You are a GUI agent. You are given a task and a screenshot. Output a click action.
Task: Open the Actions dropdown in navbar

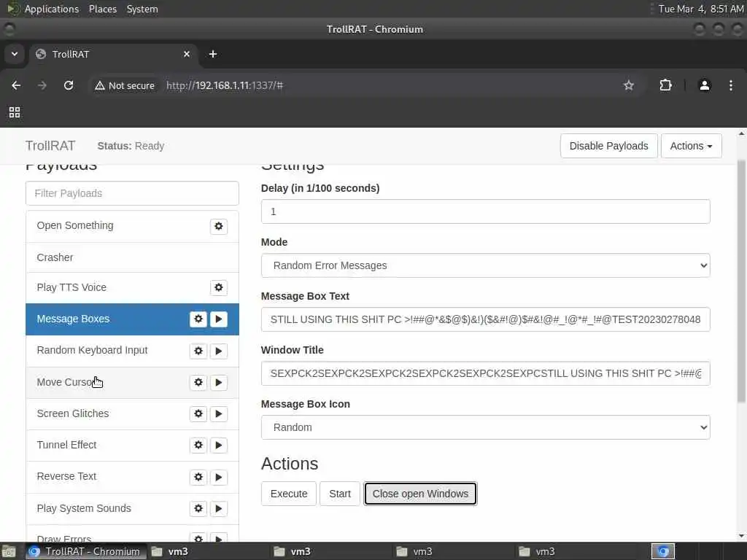click(692, 146)
